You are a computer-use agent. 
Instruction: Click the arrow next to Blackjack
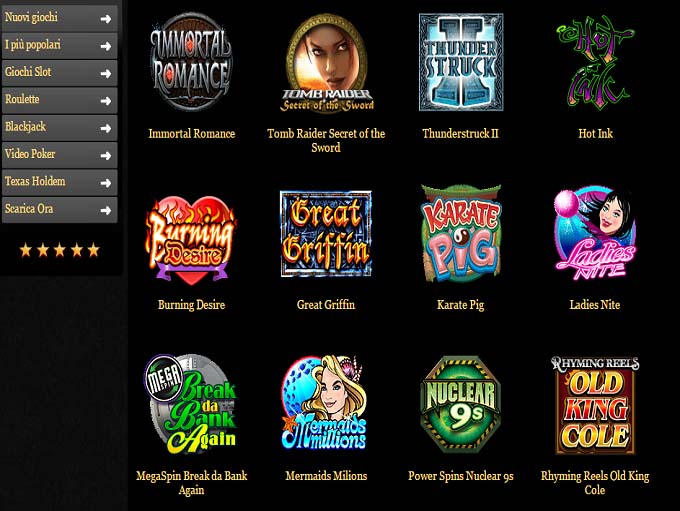tap(105, 128)
